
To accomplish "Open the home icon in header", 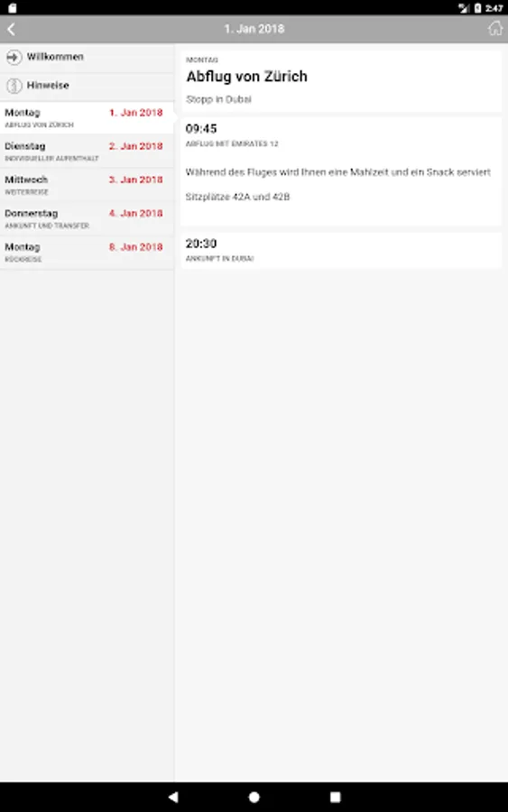I will click(x=495, y=29).
